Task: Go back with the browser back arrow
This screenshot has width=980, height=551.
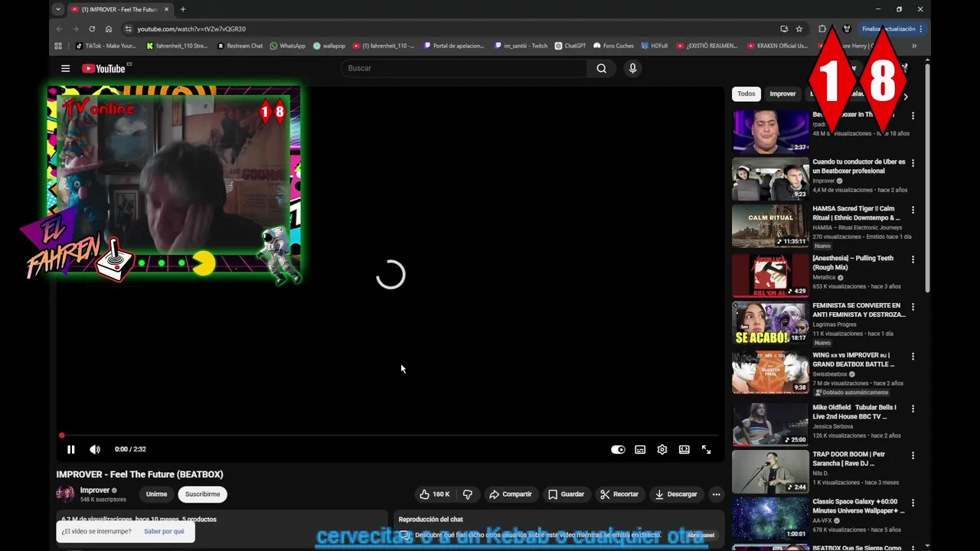Action: 59,29
